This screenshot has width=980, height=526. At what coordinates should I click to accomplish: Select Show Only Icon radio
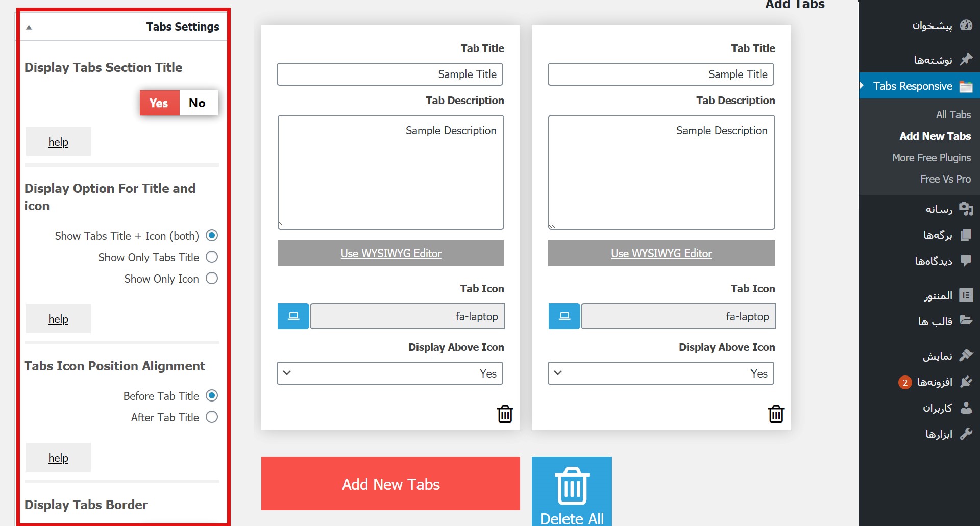tap(212, 279)
